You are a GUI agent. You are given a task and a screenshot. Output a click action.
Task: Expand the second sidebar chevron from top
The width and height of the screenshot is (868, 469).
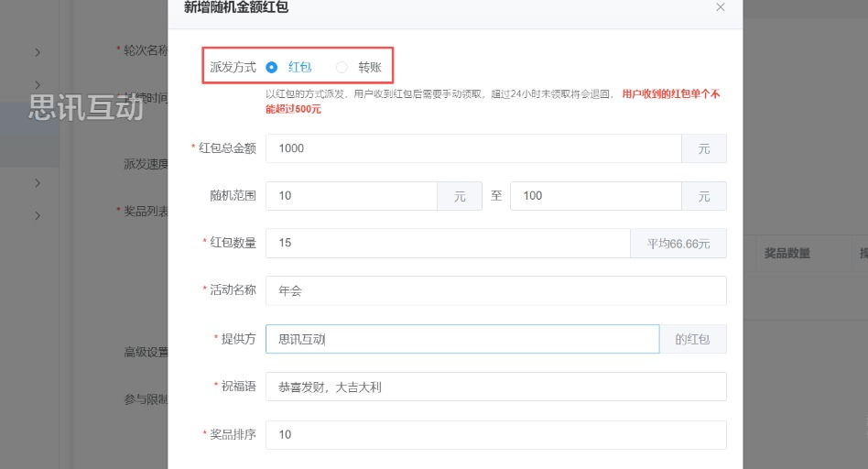[38, 85]
